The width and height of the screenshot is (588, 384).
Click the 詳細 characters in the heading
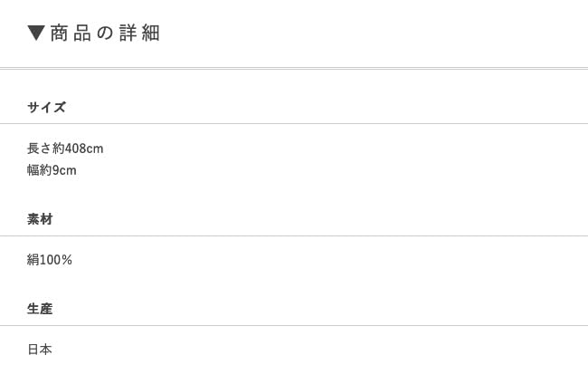point(139,34)
